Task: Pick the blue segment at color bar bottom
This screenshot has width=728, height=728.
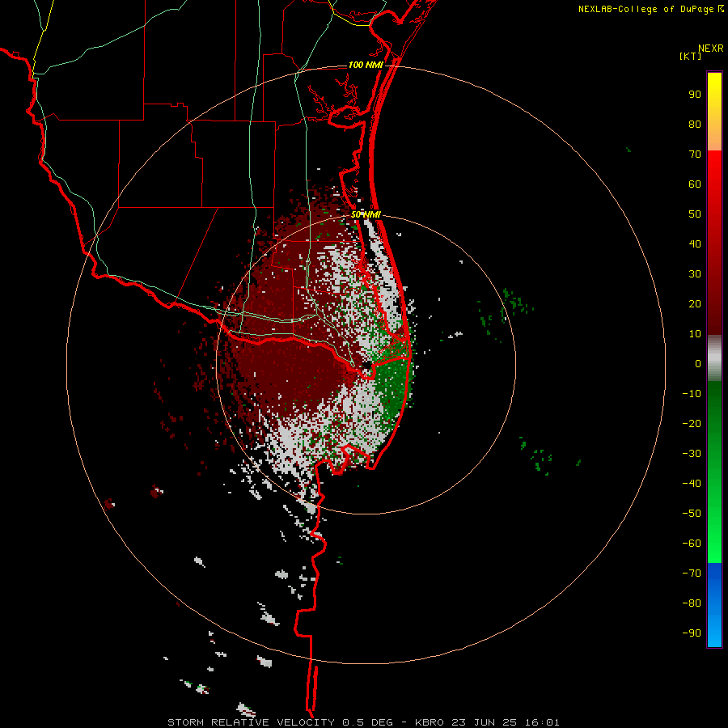Action: pyautogui.click(x=714, y=605)
